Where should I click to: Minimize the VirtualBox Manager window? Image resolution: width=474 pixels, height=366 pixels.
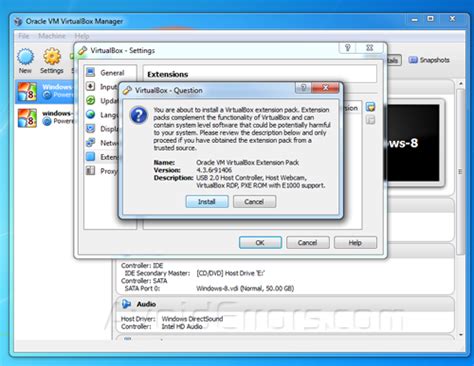pos(415,19)
